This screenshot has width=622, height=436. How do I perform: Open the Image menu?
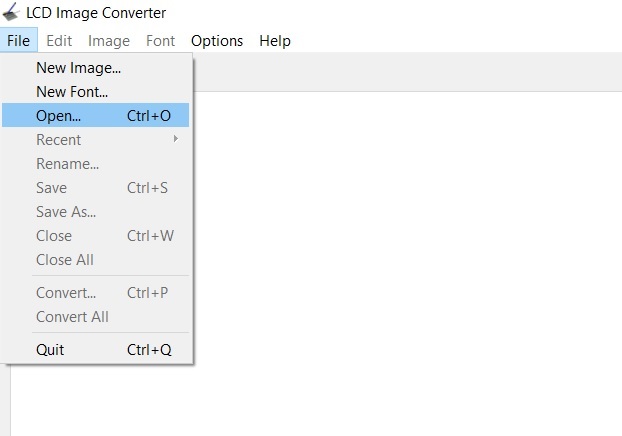pos(109,40)
